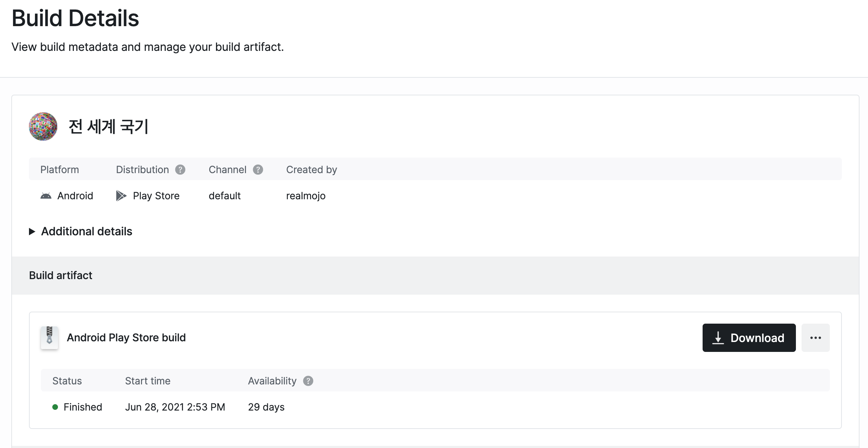Click the realmojo creator name
This screenshot has height=448, width=868.
pos(306,196)
